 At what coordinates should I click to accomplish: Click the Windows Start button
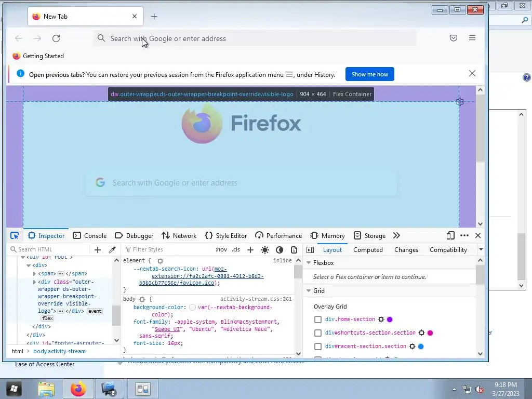pyautogui.click(x=14, y=389)
